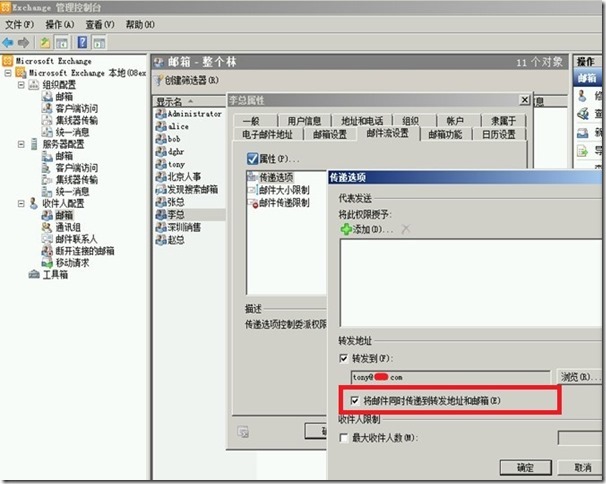Click the Help question mark toolbar icon
Viewport: 606px width, 484px height.
pyautogui.click(x=82, y=42)
